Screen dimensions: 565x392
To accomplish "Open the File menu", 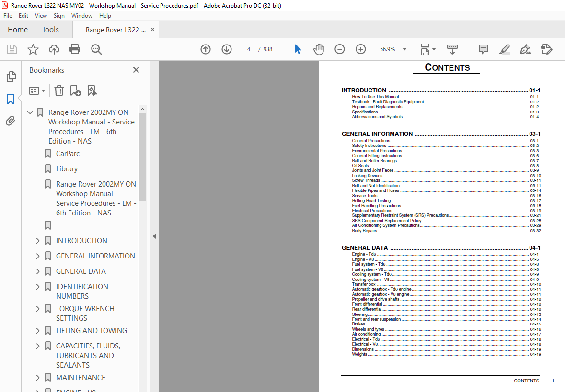I will [8, 16].
